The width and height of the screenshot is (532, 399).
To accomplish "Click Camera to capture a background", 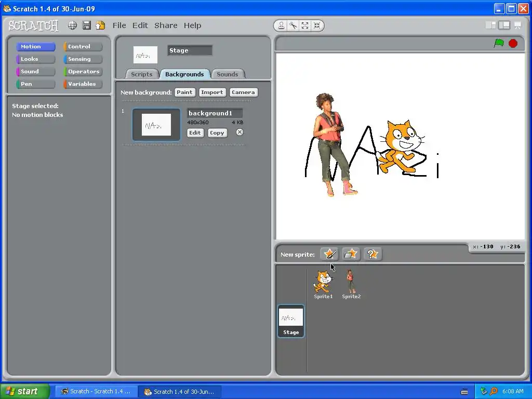I will (x=243, y=92).
